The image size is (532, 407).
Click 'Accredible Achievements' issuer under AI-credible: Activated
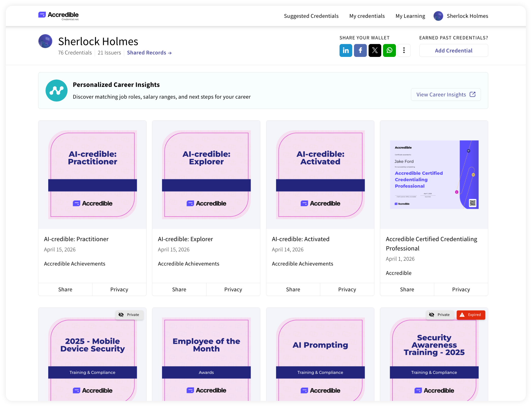(x=302, y=264)
